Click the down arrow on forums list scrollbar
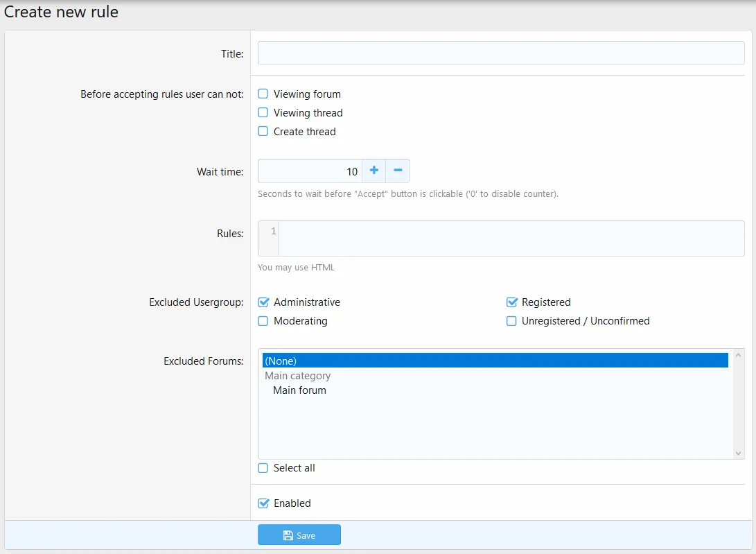The image size is (756, 554). pyautogui.click(x=738, y=453)
